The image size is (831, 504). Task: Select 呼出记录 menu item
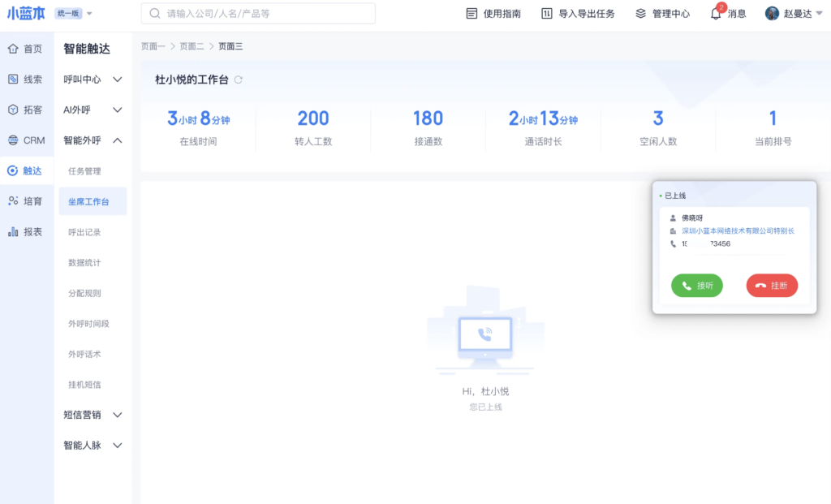[84, 232]
